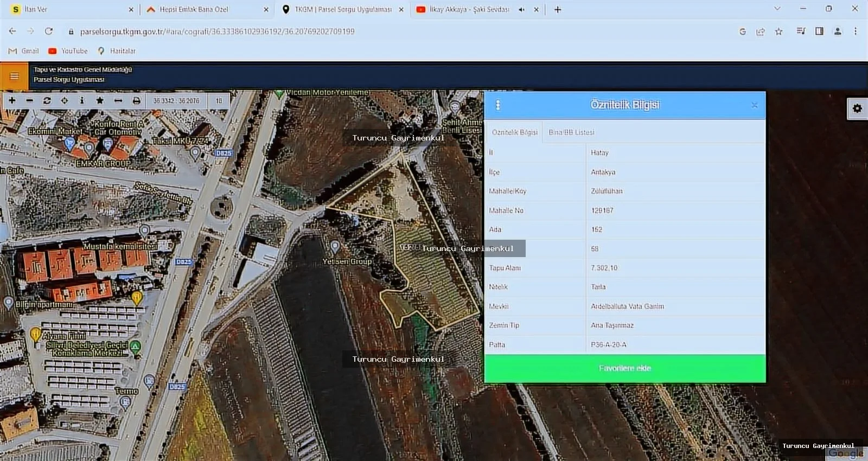This screenshot has width=868, height=461.
Task: Click the Ekomini Market map pin
Action: (69, 143)
